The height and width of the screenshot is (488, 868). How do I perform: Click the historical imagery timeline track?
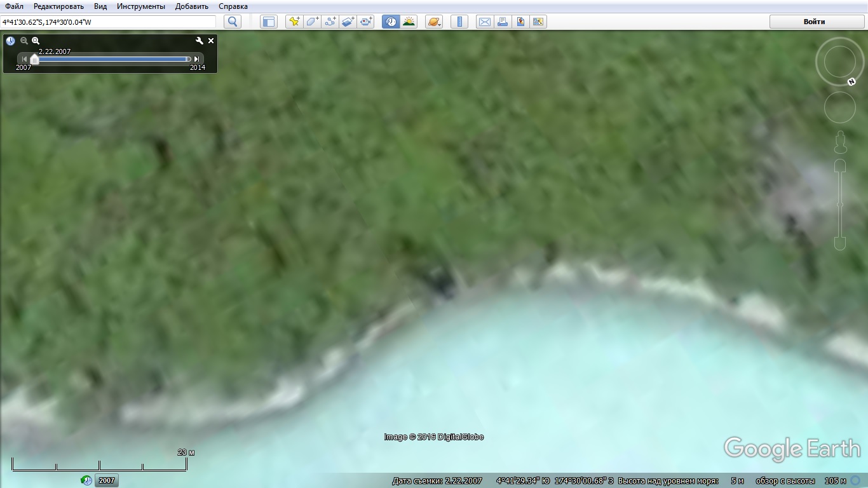click(111, 59)
